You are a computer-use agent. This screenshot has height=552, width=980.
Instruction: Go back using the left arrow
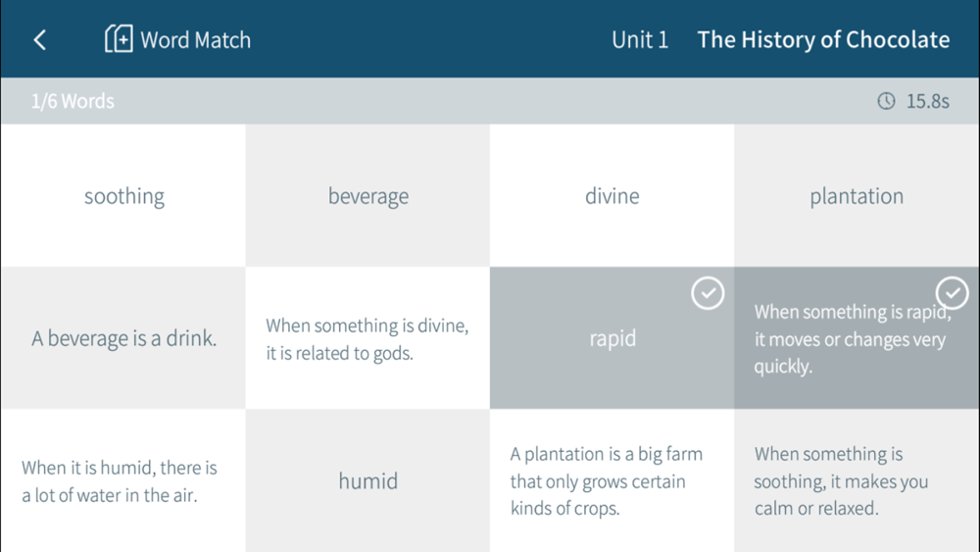pyautogui.click(x=39, y=40)
